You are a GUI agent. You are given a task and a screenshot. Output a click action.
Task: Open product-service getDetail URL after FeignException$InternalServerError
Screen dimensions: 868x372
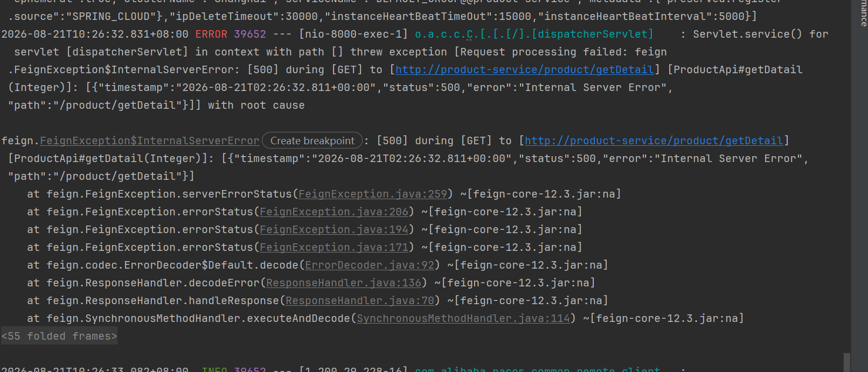(x=654, y=141)
